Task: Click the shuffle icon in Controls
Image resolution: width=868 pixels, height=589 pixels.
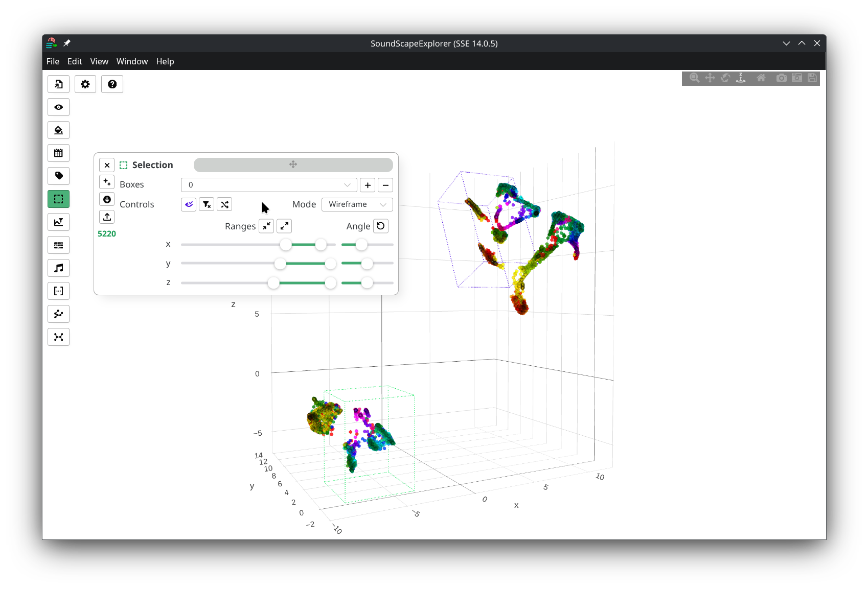Action: click(224, 204)
